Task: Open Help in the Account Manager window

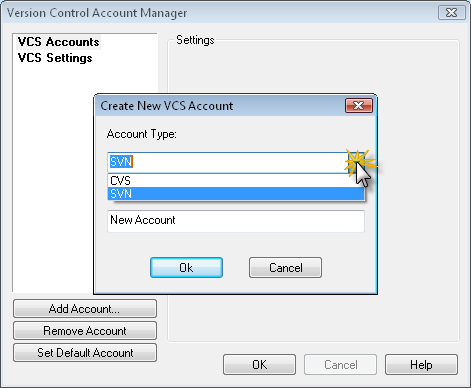Action: pos(421,365)
